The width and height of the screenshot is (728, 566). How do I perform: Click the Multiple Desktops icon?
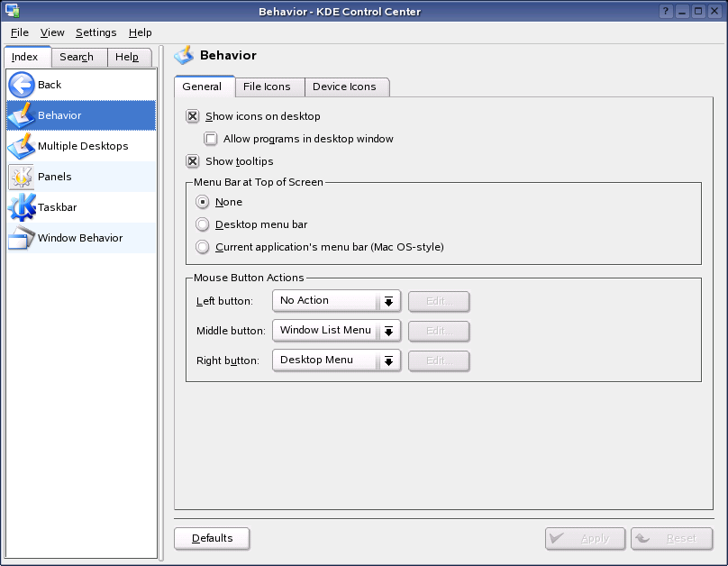22,146
